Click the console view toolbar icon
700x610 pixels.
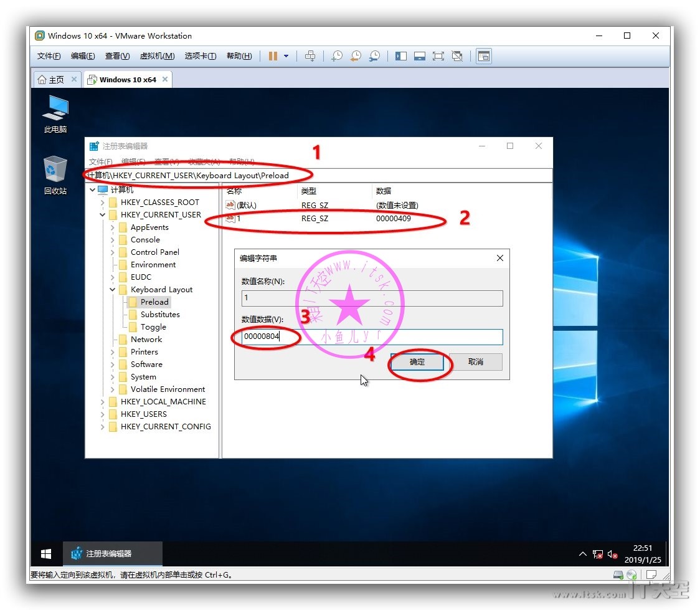tap(484, 56)
